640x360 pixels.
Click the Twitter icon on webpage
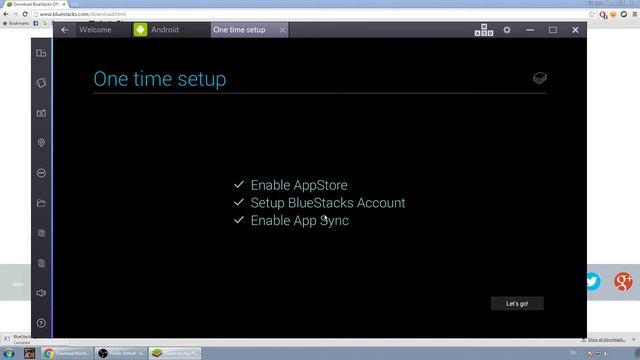click(x=593, y=282)
